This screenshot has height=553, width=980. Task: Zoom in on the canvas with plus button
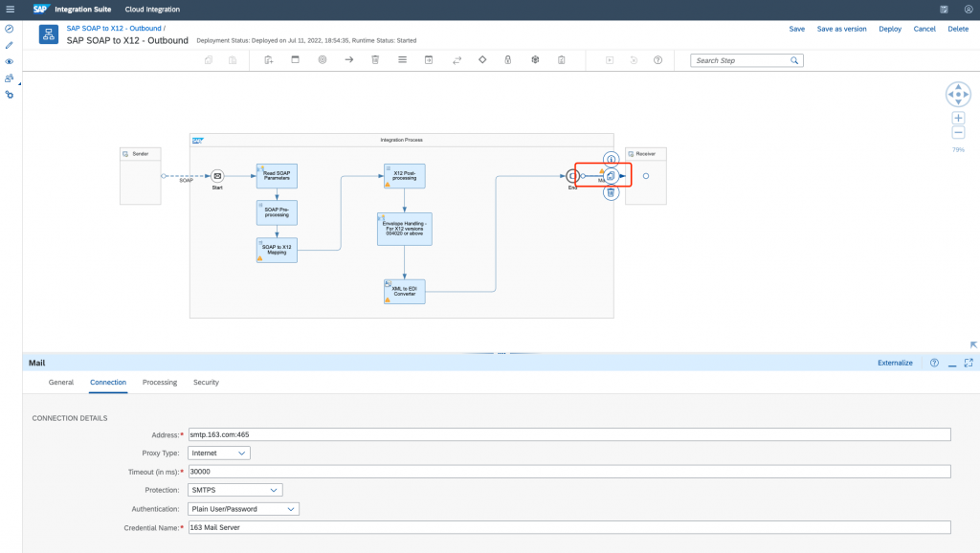tap(958, 118)
